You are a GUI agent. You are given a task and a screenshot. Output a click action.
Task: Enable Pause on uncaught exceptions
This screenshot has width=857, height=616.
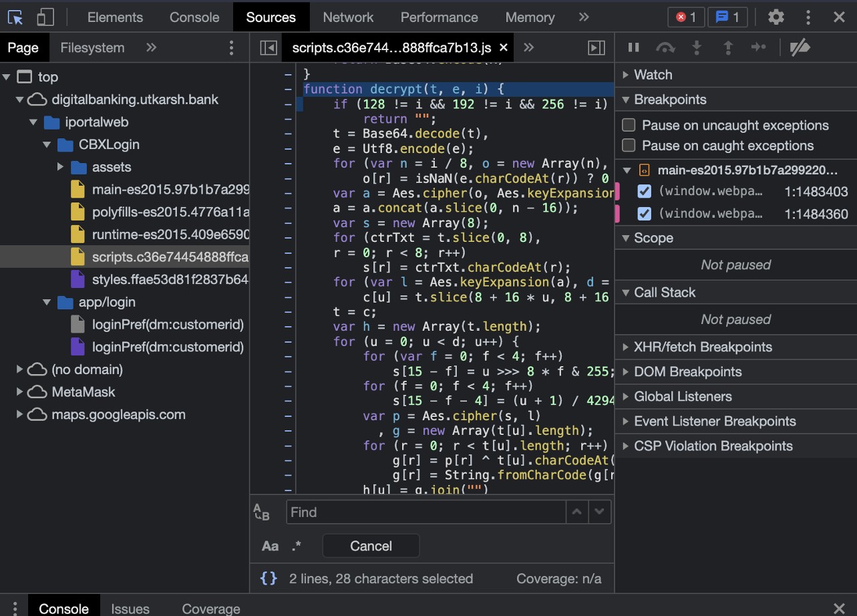click(629, 125)
